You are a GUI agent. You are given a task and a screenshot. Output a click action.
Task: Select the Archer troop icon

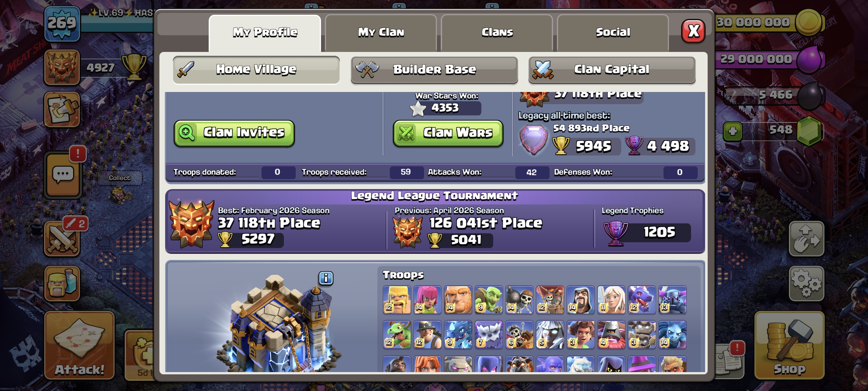click(x=427, y=300)
